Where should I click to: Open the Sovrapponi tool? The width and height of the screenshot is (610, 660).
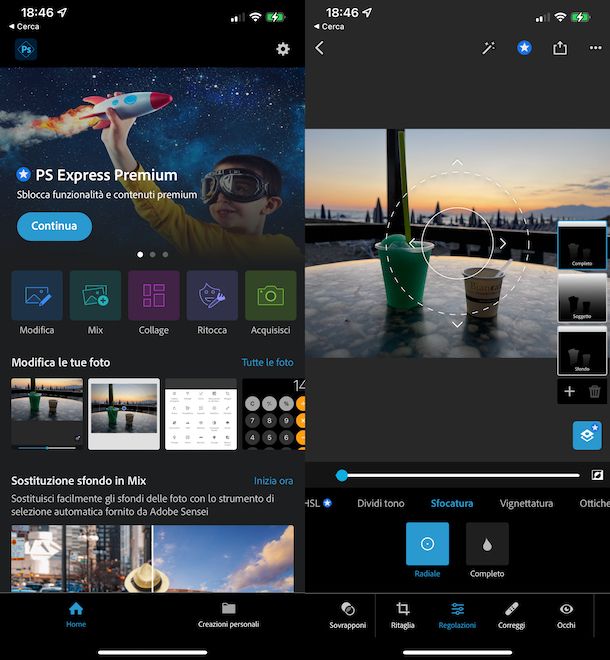click(348, 615)
